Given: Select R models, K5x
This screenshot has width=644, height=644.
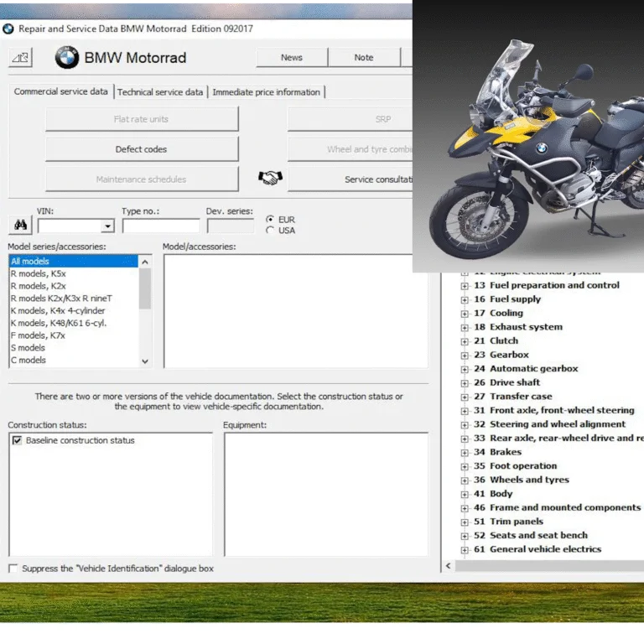Looking at the screenshot, I should click(74, 273).
